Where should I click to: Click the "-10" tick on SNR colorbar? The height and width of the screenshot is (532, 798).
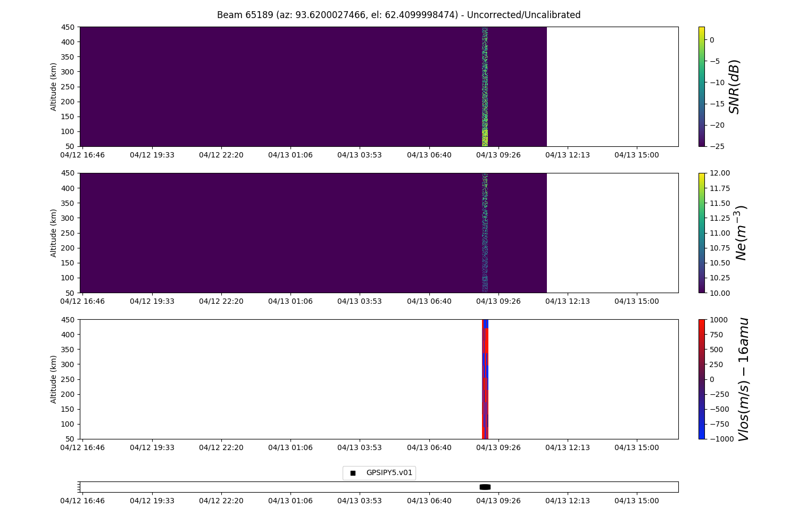pos(716,82)
